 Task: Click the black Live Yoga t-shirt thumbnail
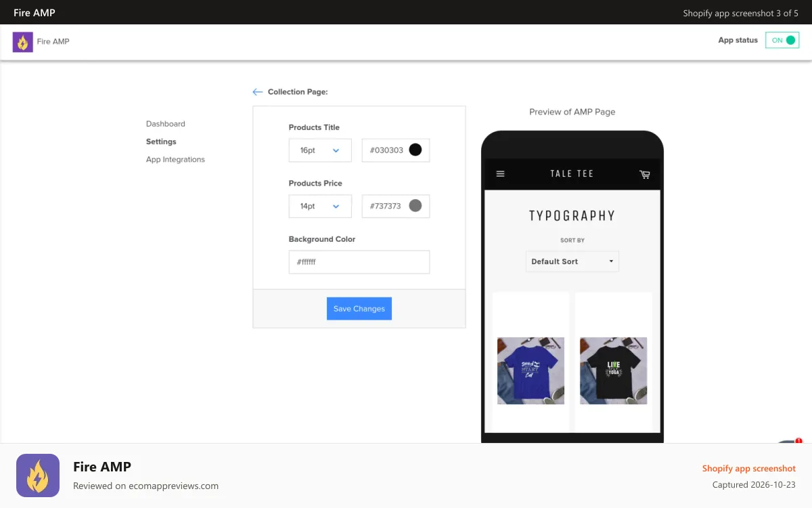pyautogui.click(x=614, y=371)
